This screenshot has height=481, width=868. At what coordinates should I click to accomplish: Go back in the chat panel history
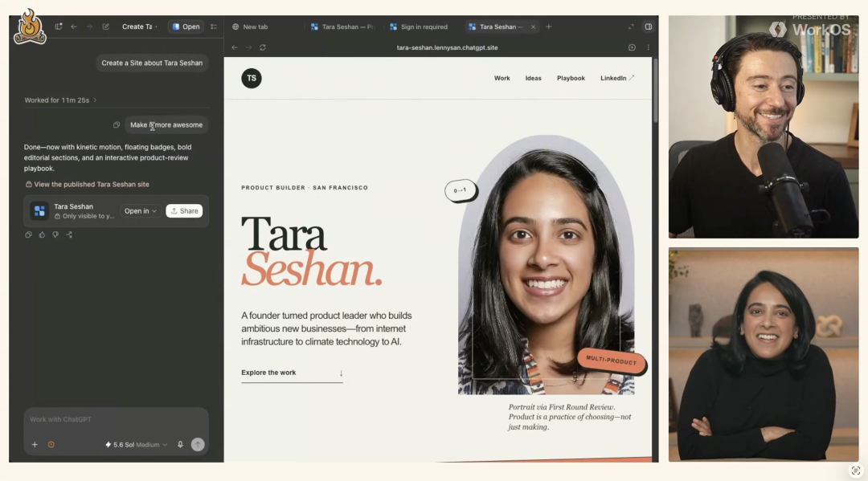74,26
